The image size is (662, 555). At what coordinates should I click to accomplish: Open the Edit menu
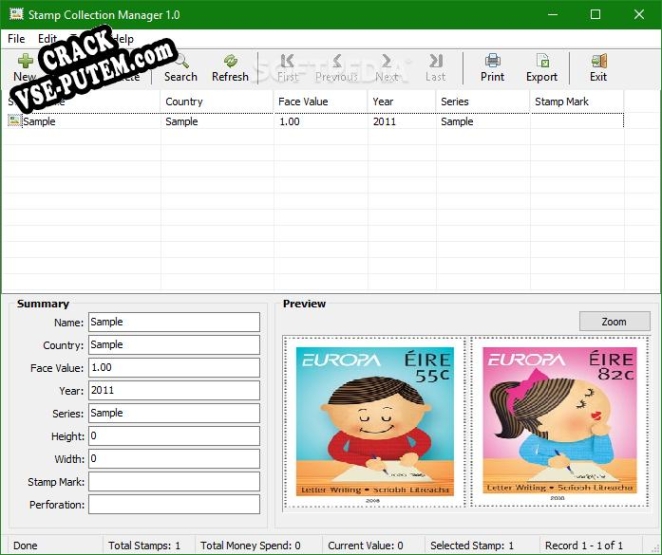pos(47,39)
